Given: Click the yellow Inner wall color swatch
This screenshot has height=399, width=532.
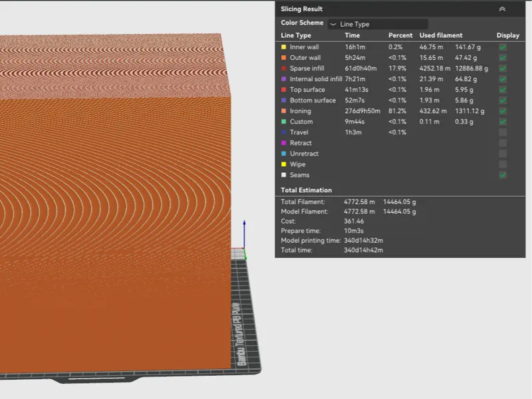Looking at the screenshot, I should [x=284, y=47].
